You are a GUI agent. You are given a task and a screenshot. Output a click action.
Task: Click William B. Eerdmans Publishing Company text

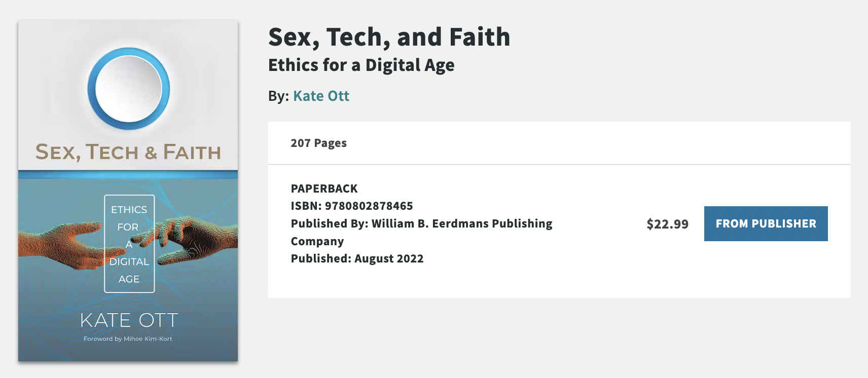[421, 223]
